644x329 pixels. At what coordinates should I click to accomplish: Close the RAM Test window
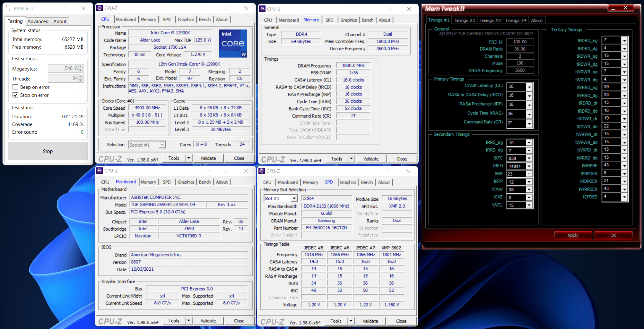[x=83, y=9]
